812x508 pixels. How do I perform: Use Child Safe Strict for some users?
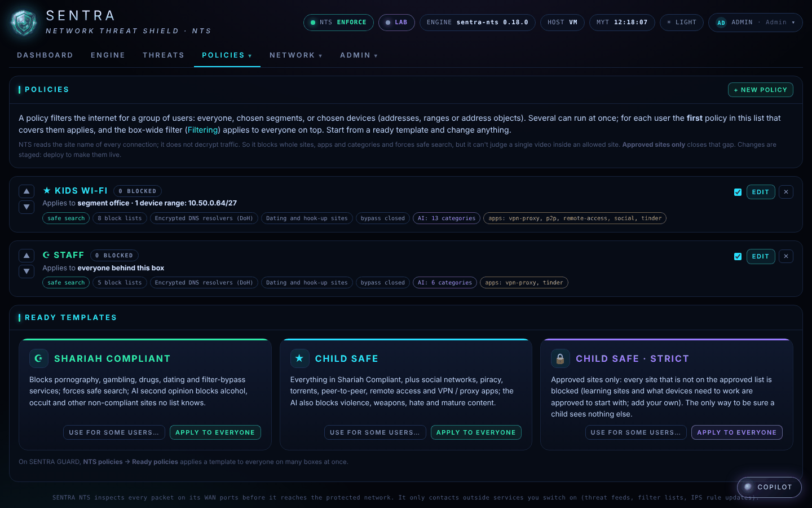(636, 432)
